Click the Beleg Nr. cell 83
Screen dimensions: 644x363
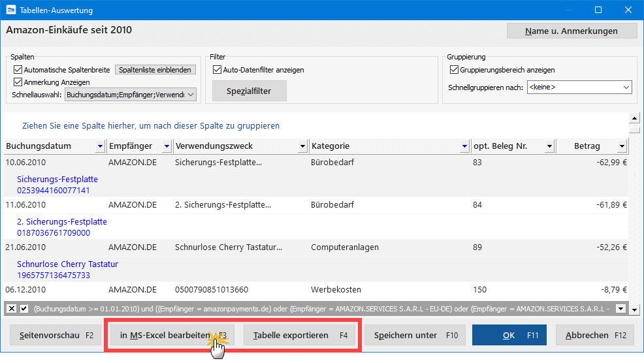(x=477, y=162)
